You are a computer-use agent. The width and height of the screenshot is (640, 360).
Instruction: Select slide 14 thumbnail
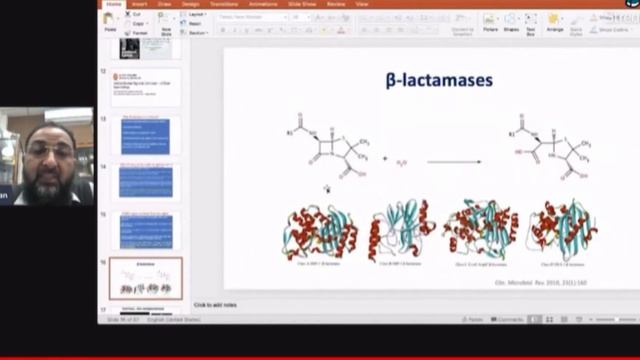(146, 182)
